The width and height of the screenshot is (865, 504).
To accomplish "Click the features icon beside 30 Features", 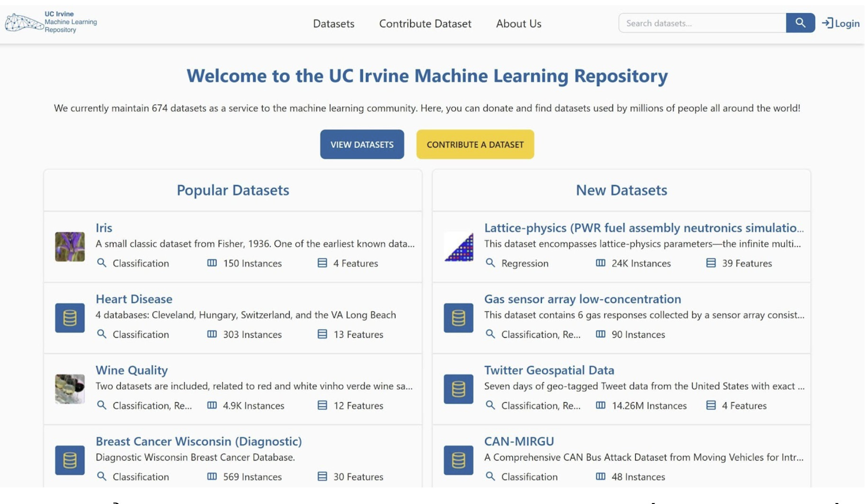I will [322, 476].
